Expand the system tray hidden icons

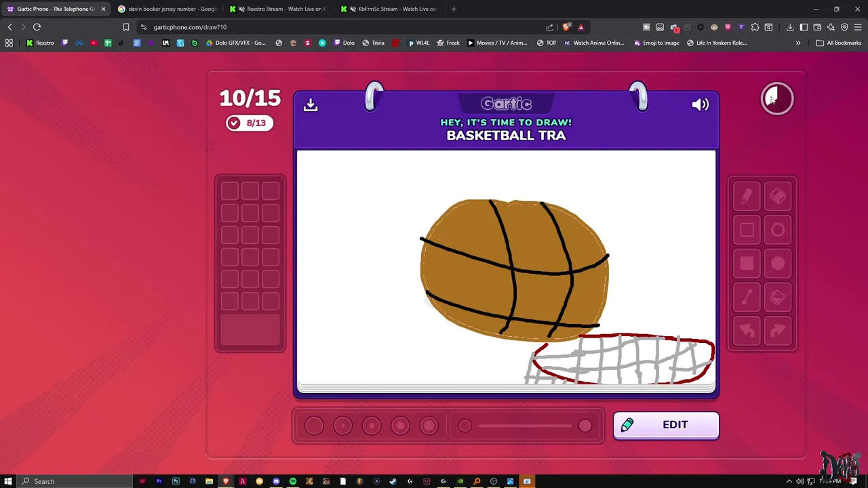789,481
